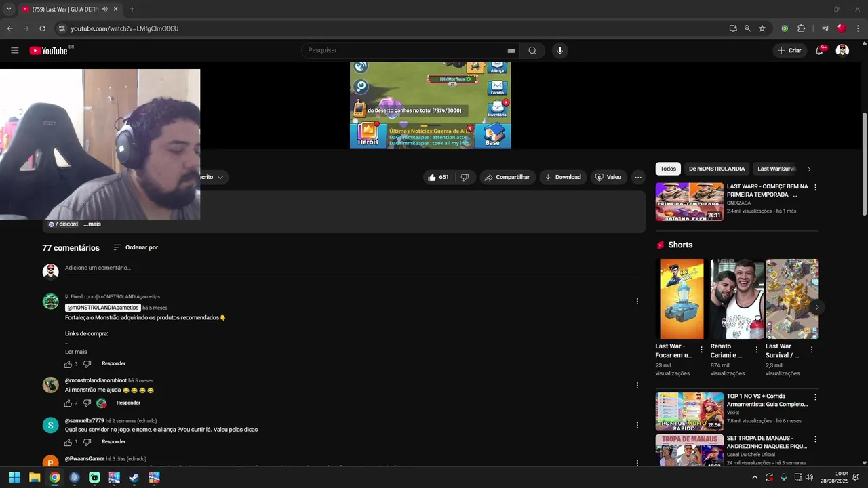
Task: Switch to the Last War YouTube tab
Action: (64, 9)
